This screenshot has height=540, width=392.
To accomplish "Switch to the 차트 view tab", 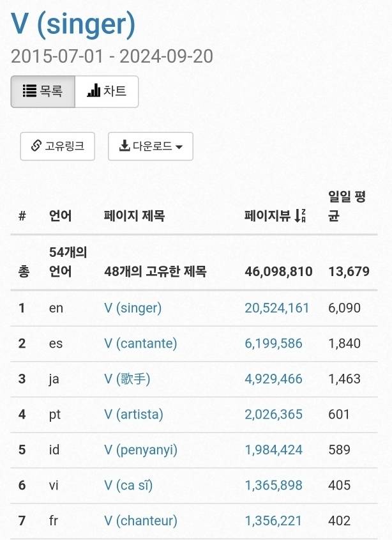I will coord(106,91).
